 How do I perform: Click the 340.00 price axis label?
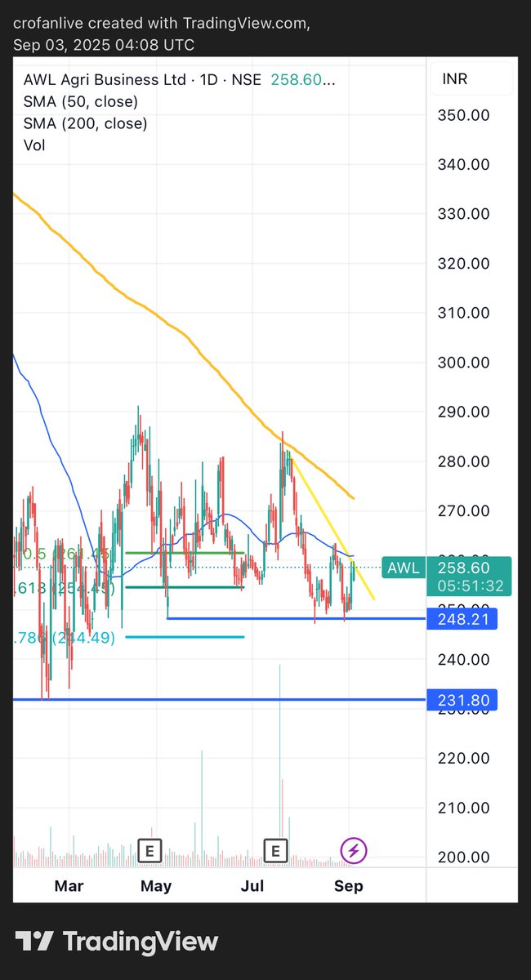coord(464,164)
